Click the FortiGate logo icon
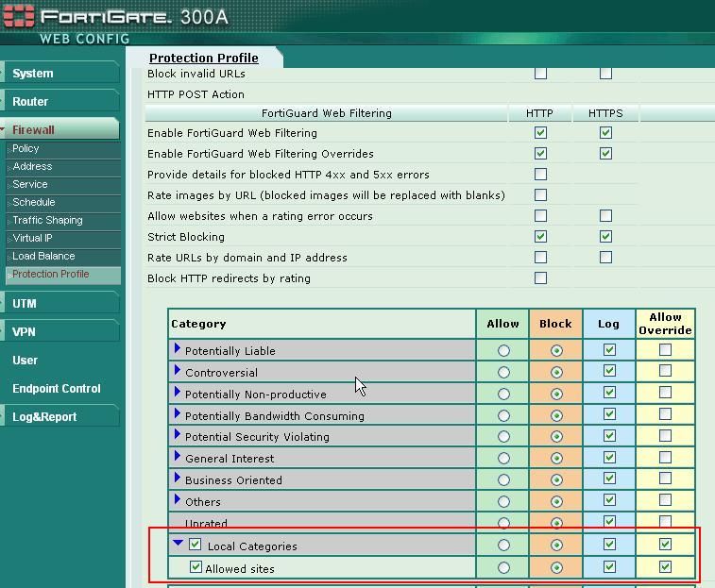Image resolution: width=715 pixels, height=588 pixels. tap(19, 17)
